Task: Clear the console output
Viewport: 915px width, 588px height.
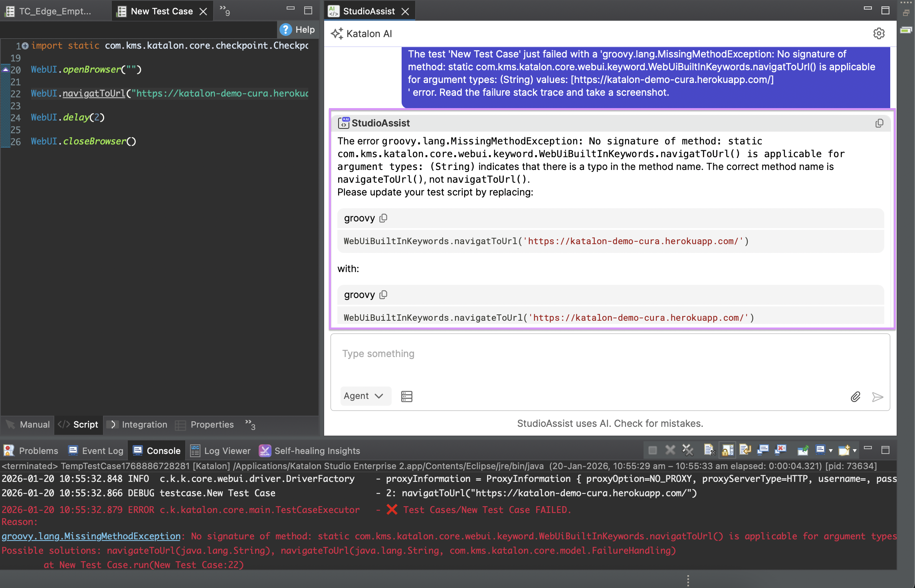Action: [x=709, y=450]
